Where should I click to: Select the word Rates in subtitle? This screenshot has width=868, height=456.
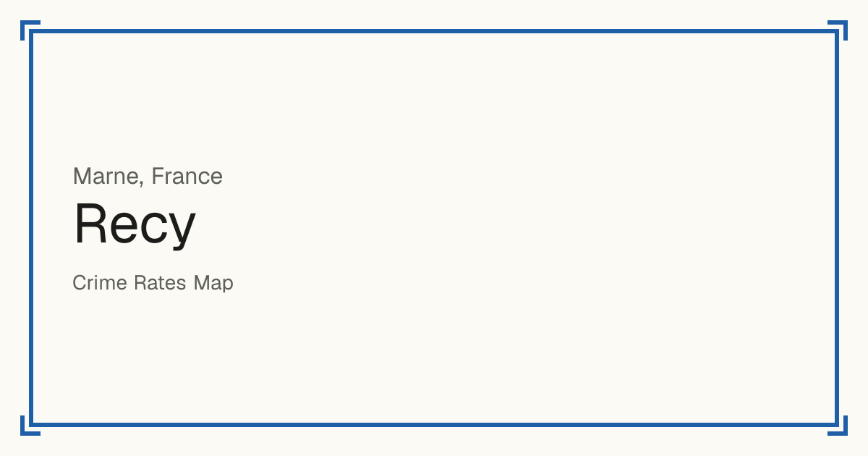[x=160, y=282]
